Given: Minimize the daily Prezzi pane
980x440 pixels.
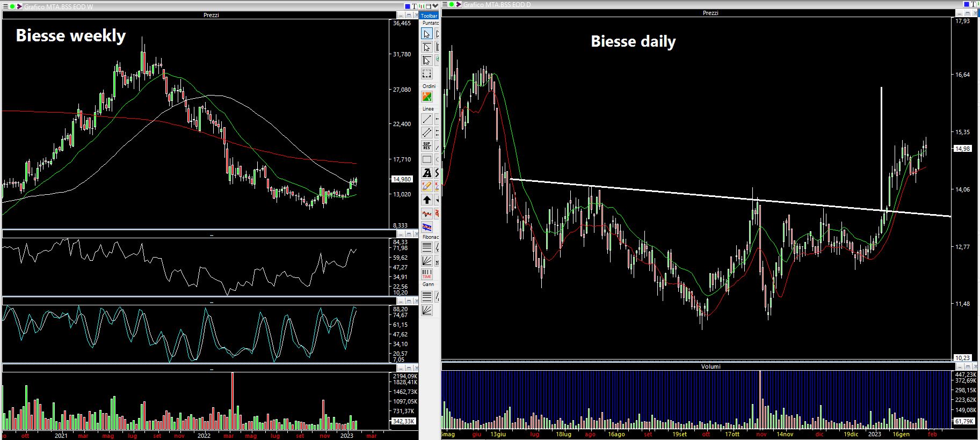Looking at the screenshot, I should (960, 12).
